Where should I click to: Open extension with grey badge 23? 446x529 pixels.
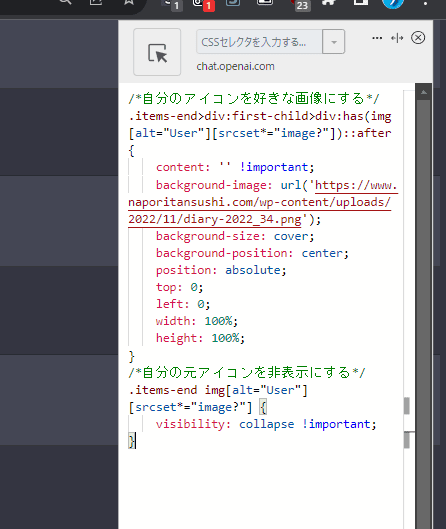coord(300,5)
